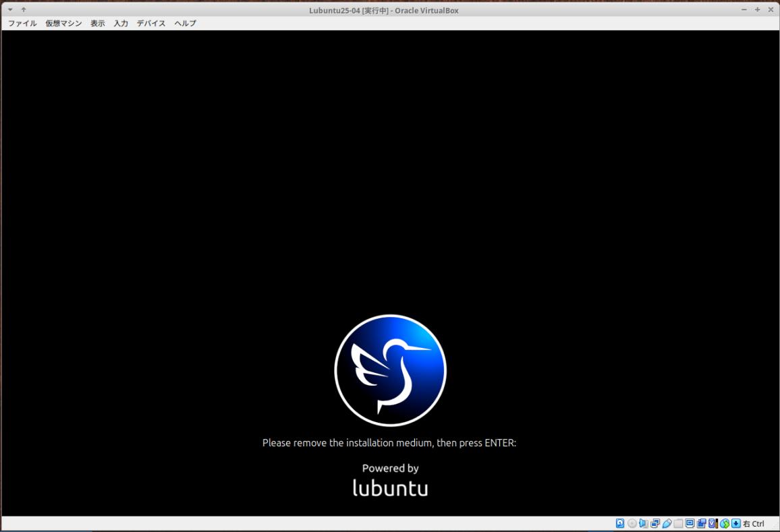Open the 表示 menu
Screen dimensions: 780x532
97,24
